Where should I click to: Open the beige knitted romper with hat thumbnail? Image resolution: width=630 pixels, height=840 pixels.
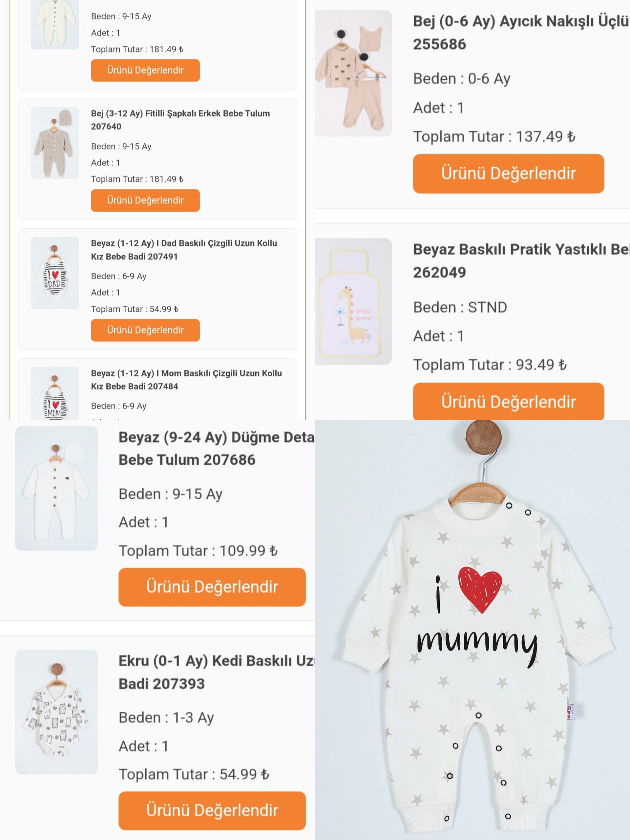55,143
